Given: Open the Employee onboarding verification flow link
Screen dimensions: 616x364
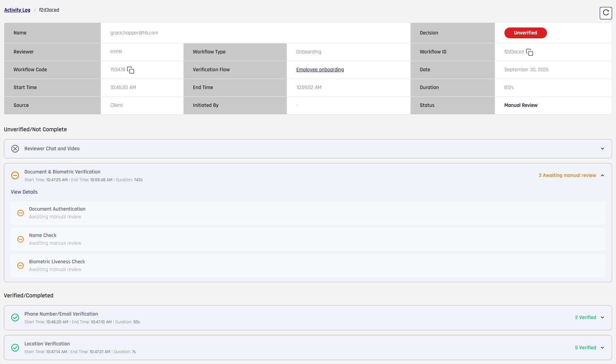Looking at the screenshot, I should click(x=320, y=70).
